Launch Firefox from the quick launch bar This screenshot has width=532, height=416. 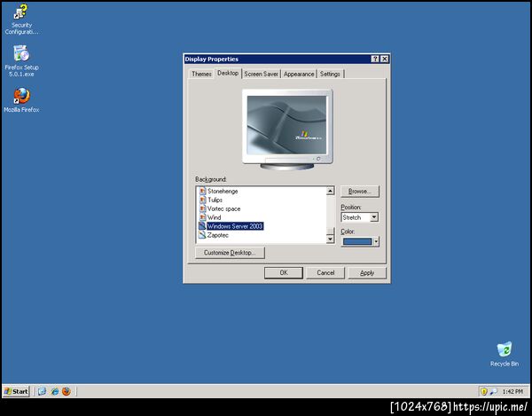(66, 391)
